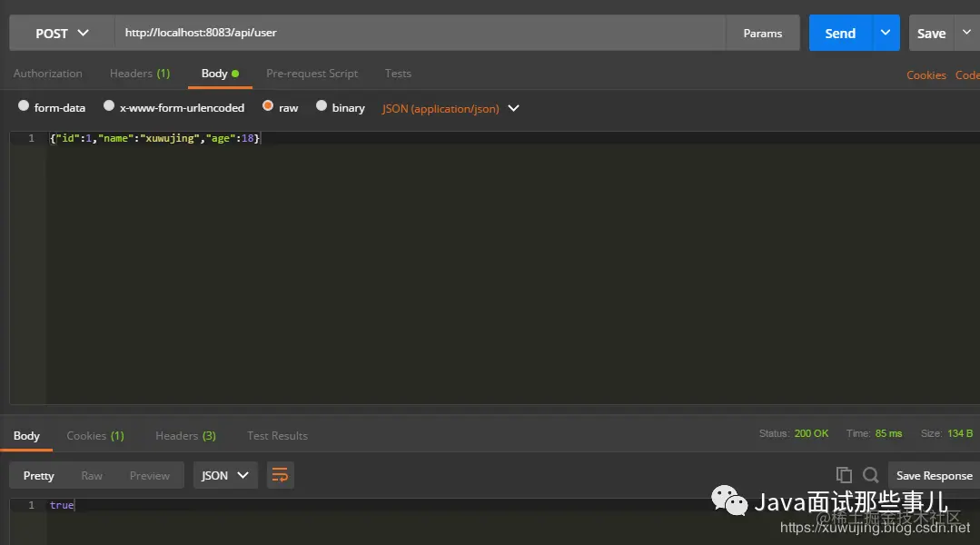This screenshot has height=545, width=980.
Task: Open the request Headers (1) tab
Action: pyautogui.click(x=140, y=74)
